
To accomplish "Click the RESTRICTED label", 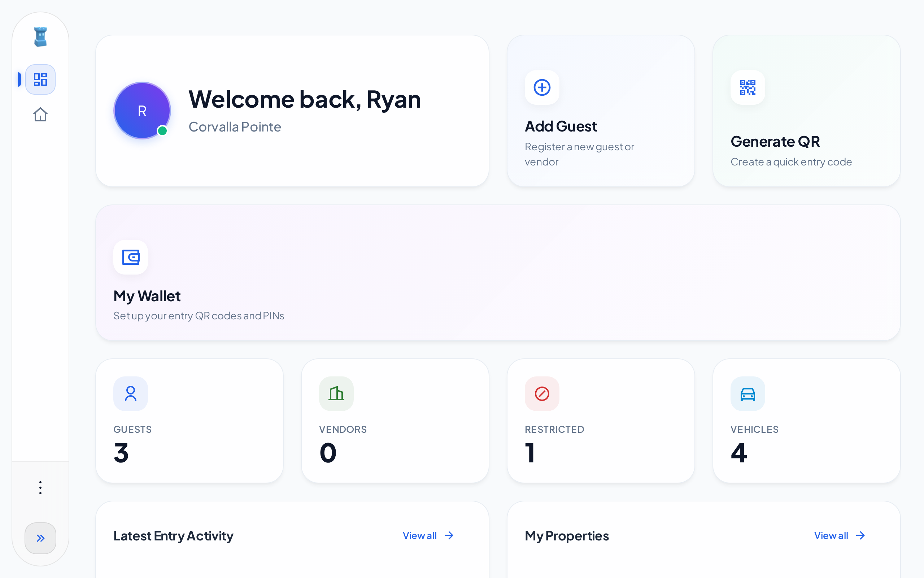I will coord(554,429).
